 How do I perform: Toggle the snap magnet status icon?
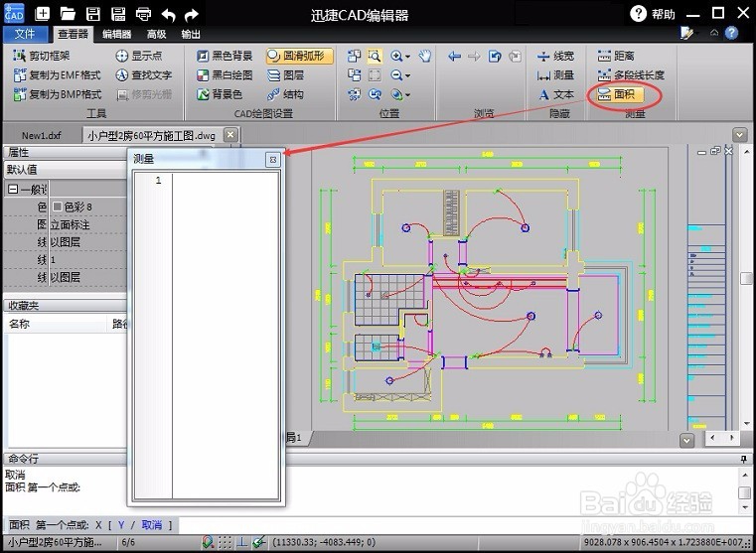(x=208, y=542)
